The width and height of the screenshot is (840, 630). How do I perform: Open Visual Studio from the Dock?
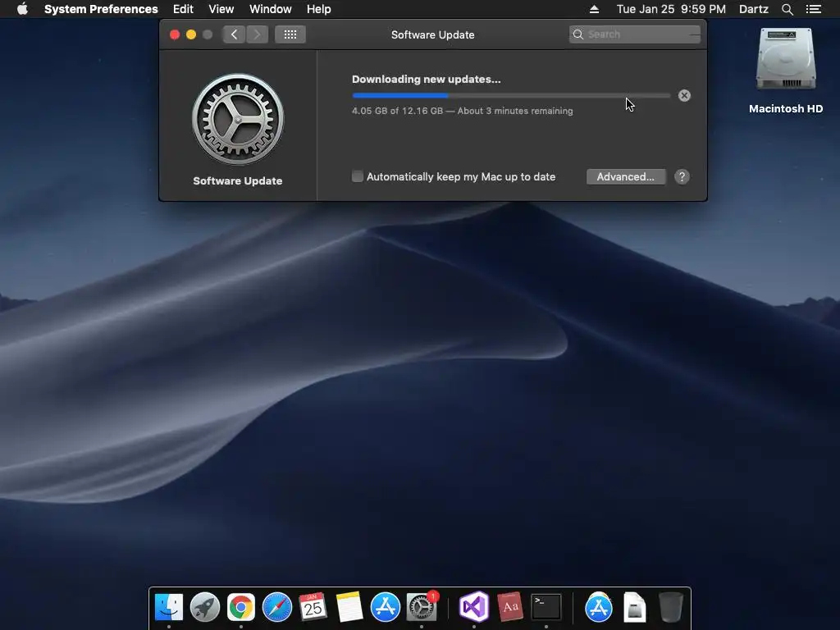474,607
